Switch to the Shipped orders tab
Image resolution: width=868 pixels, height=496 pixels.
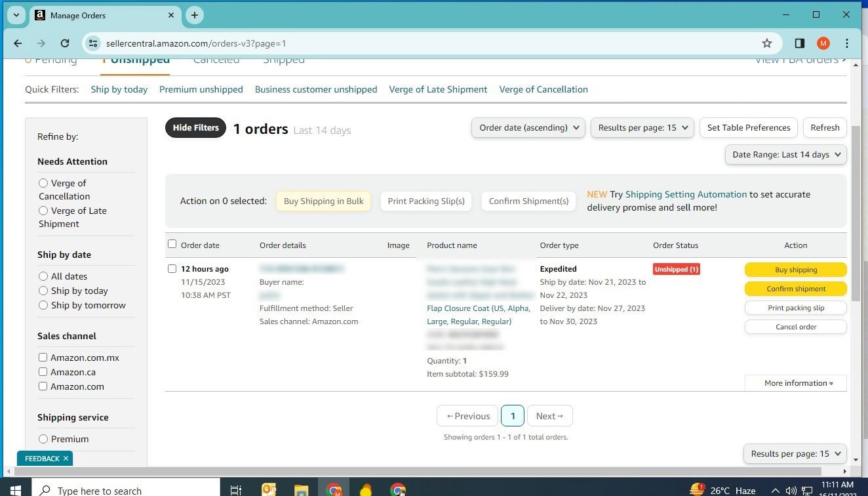coord(283,60)
